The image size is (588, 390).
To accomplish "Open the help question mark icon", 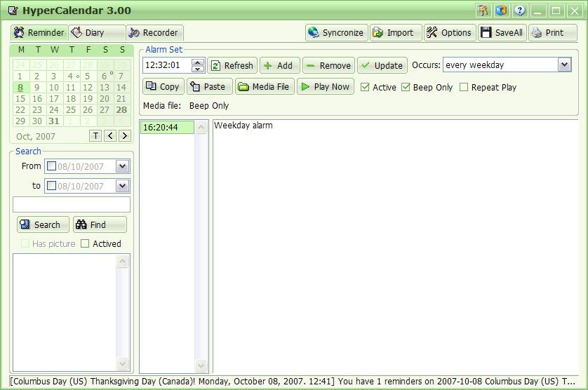I will point(519,11).
